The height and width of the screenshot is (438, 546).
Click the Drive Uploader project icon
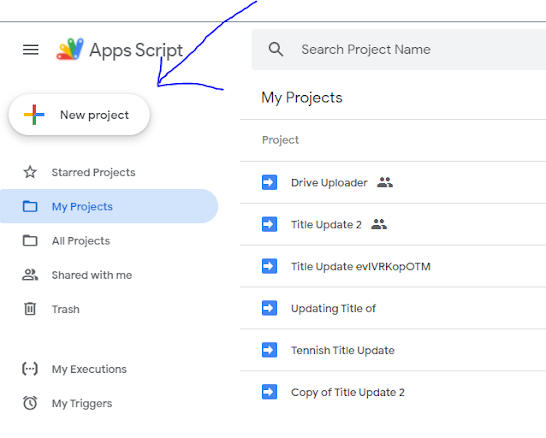(x=270, y=182)
